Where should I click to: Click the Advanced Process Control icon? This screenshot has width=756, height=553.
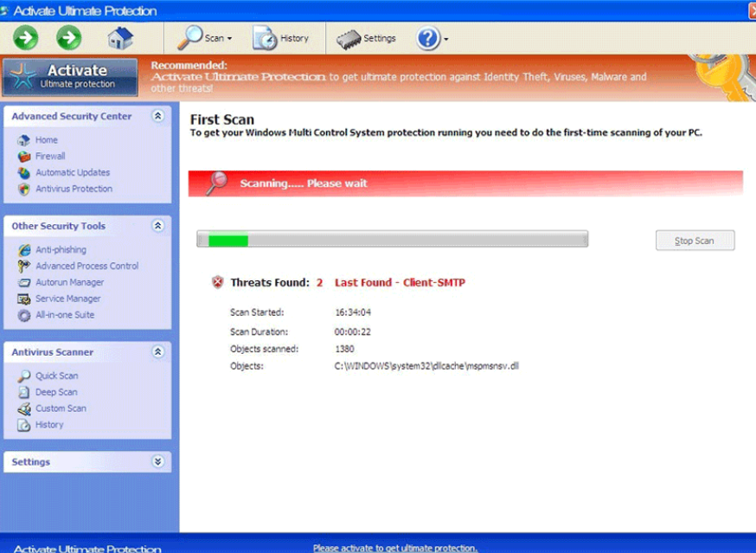(x=23, y=266)
